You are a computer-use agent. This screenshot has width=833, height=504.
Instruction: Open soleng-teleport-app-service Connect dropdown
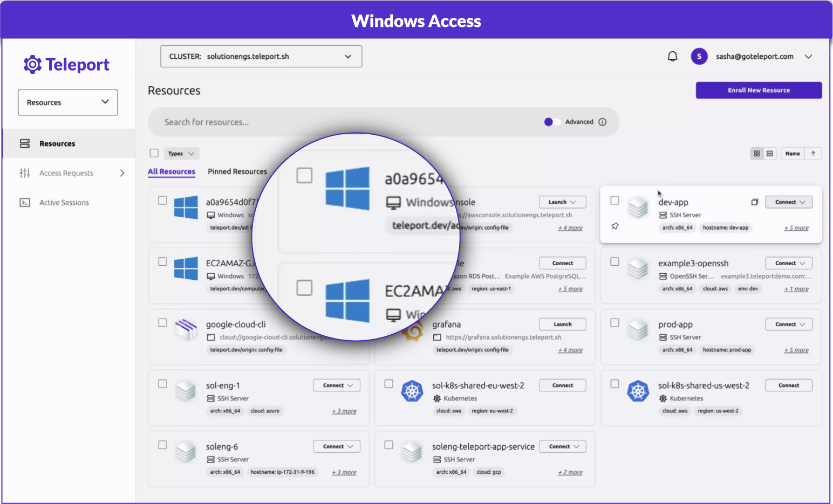(x=563, y=446)
